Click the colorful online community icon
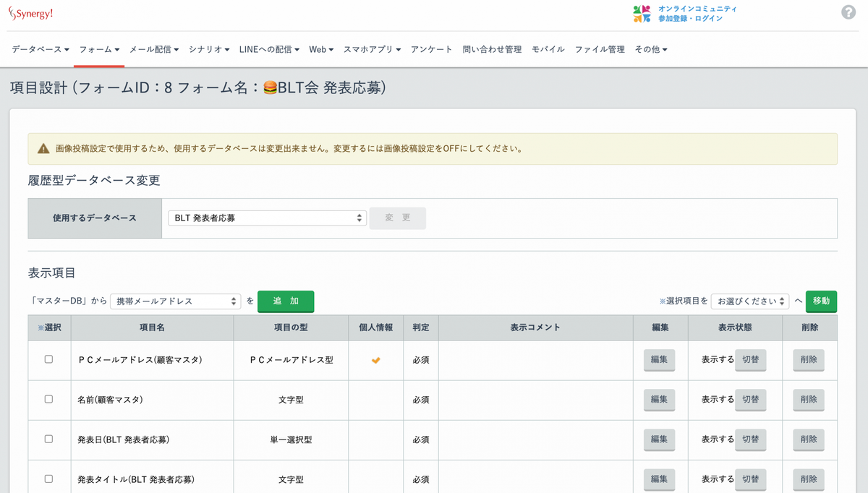This screenshot has width=868, height=493. click(639, 12)
